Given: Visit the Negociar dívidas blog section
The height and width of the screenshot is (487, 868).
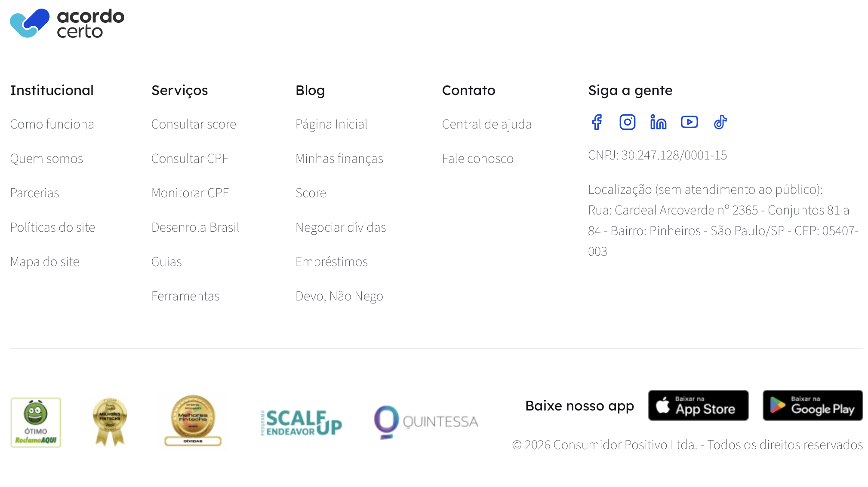Looking at the screenshot, I should point(341,227).
